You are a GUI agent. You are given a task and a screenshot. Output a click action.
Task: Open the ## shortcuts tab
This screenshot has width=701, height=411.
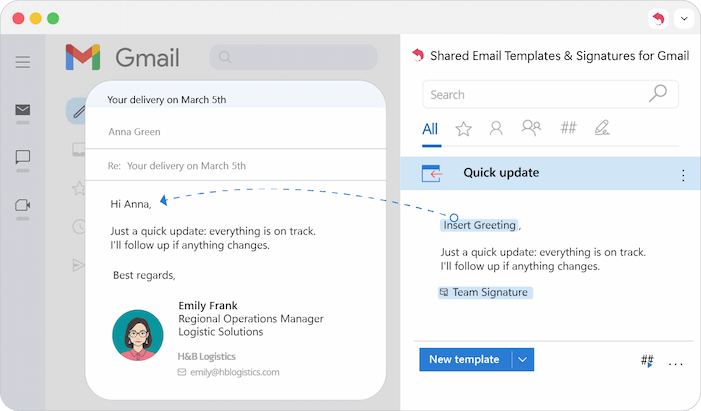pyautogui.click(x=569, y=128)
